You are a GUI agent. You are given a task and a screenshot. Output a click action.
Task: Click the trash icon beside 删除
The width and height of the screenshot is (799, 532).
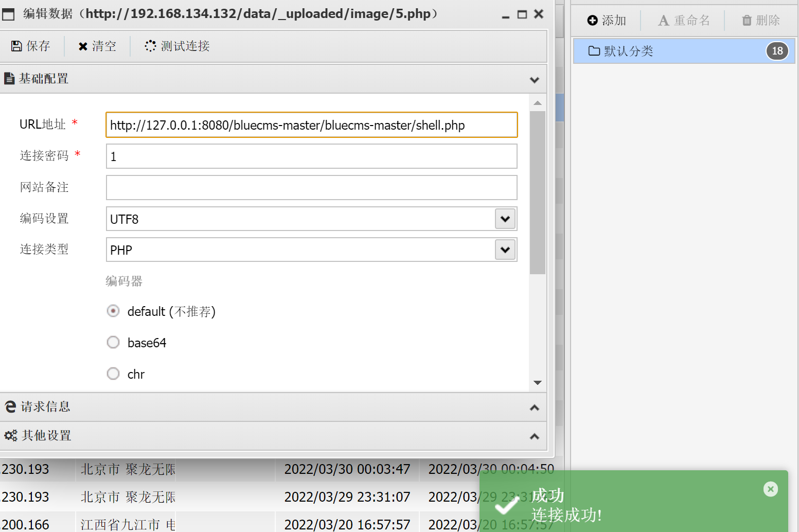pyautogui.click(x=747, y=21)
